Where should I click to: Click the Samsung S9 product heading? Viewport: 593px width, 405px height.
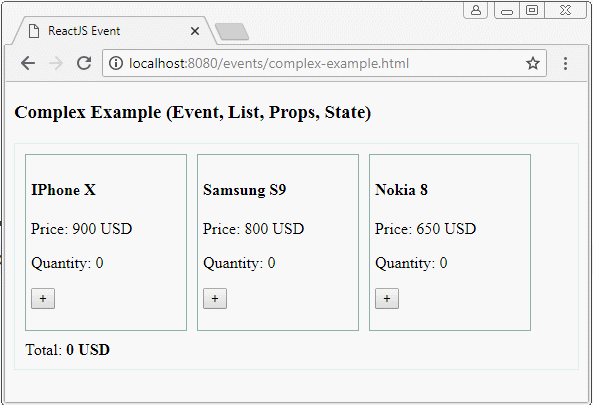[244, 190]
